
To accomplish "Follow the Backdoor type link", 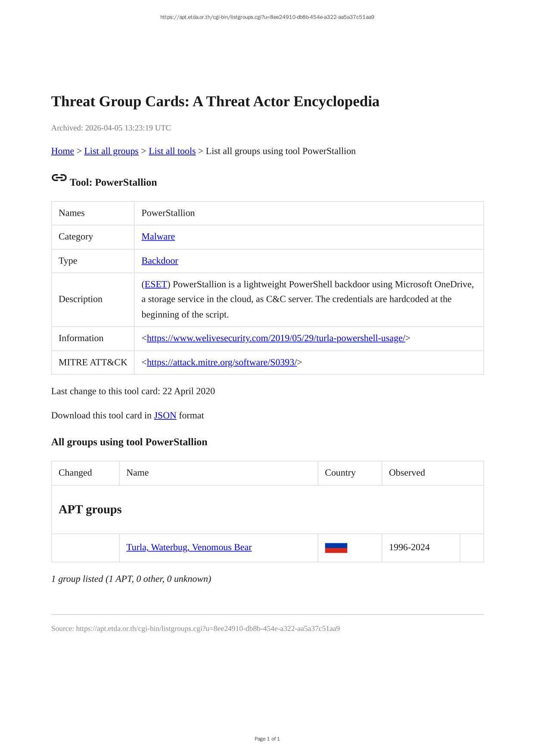I will pos(159,261).
